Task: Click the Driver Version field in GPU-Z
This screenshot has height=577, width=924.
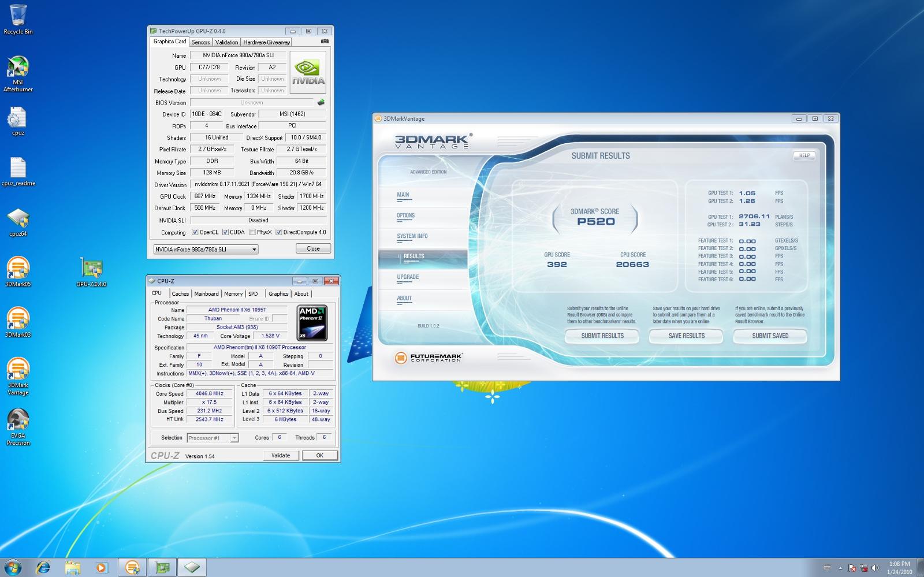Action: point(258,184)
